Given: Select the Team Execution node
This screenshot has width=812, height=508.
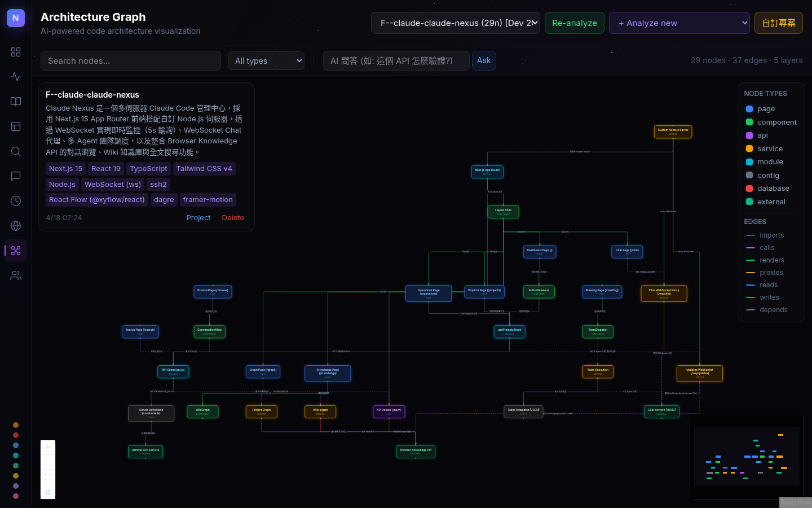Looking at the screenshot, I should (x=598, y=371).
